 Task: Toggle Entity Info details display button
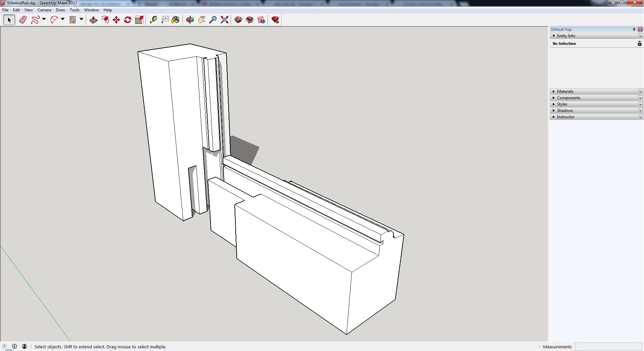coord(639,44)
